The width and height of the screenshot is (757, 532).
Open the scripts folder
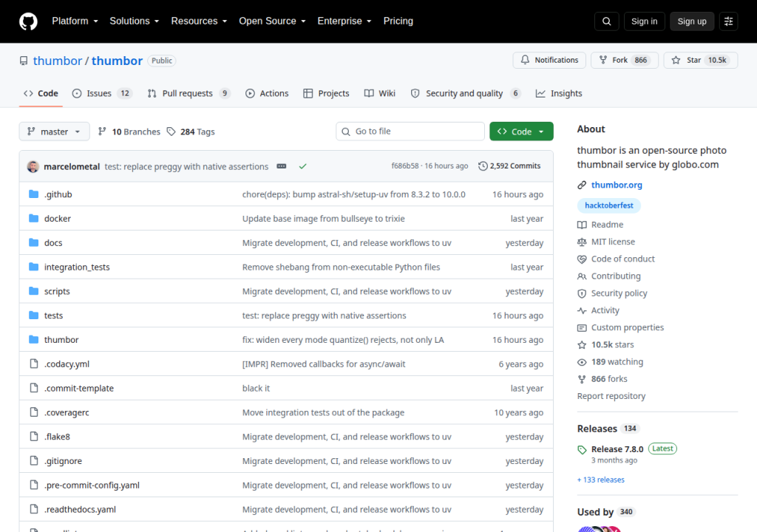[x=57, y=291]
